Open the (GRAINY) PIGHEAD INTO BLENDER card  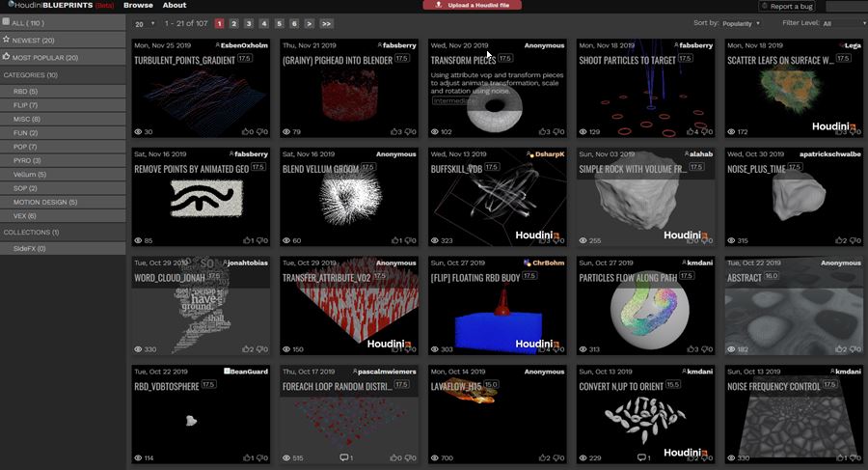click(x=349, y=88)
